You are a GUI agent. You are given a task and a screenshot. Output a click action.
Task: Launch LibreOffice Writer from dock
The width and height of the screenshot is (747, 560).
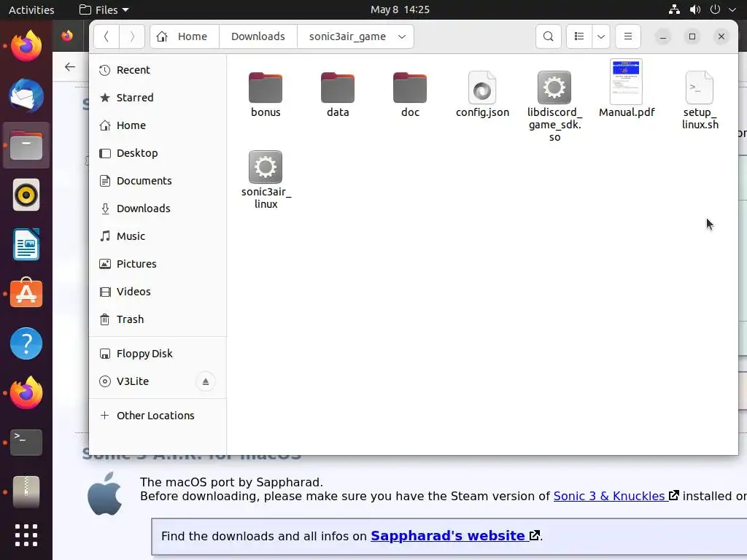click(x=26, y=244)
